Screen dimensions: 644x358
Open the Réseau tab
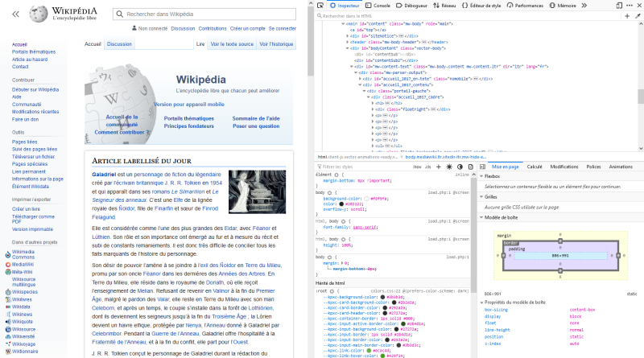pyautogui.click(x=444, y=6)
